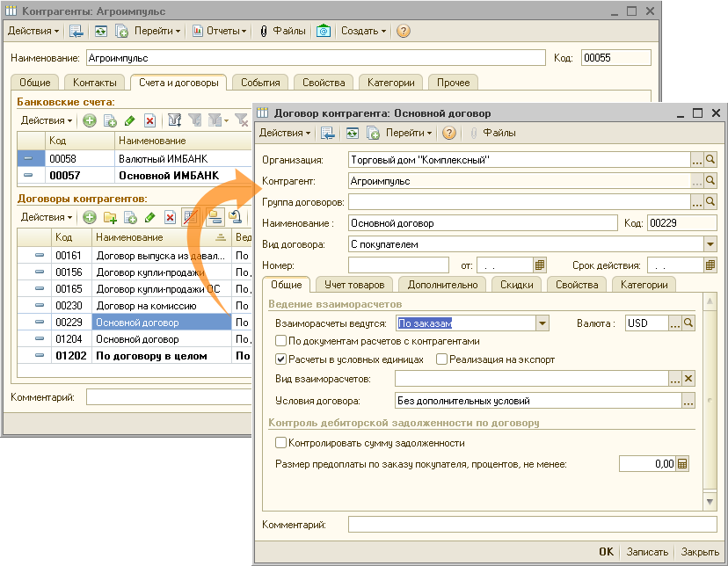
Task: Click help icon in Договор контрагента toolbar
Action: [x=448, y=133]
